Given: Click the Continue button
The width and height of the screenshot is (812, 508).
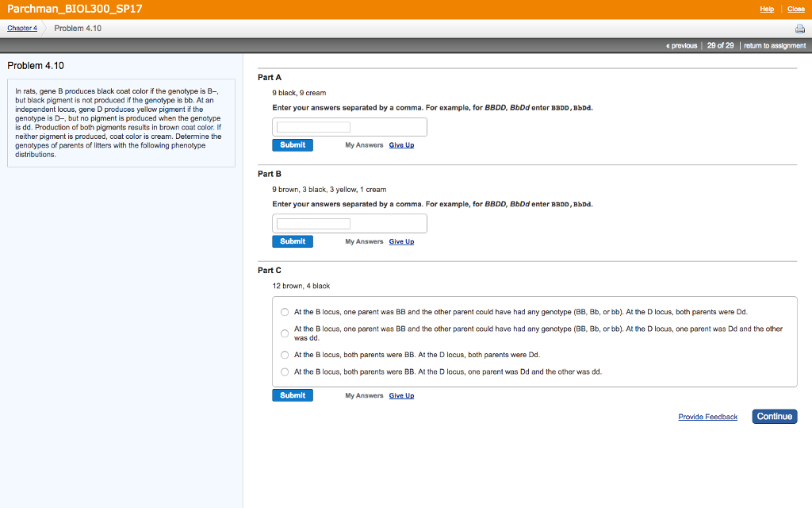Looking at the screenshot, I should [775, 416].
